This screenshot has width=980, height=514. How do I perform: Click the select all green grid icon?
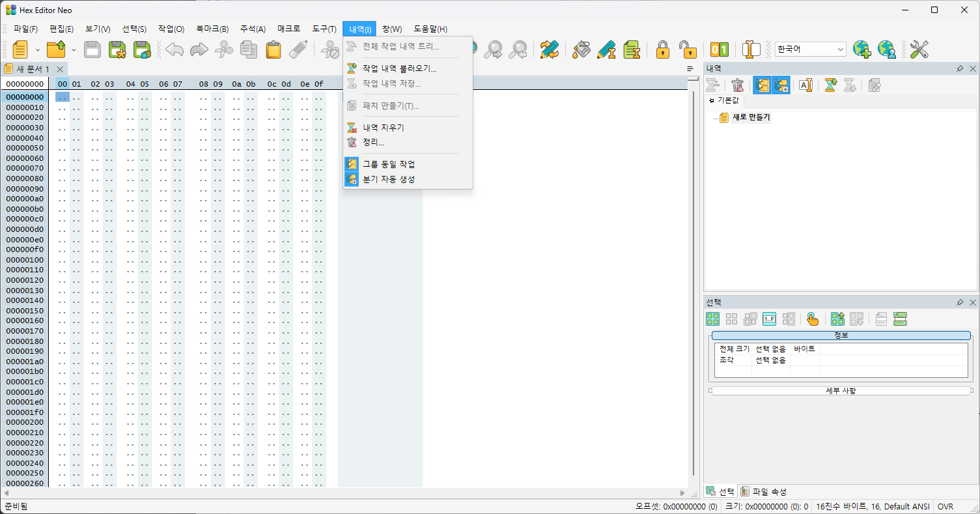tap(713, 319)
